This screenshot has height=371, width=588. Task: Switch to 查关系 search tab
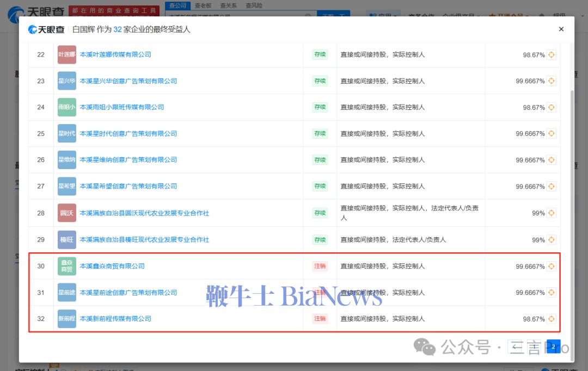coord(228,5)
